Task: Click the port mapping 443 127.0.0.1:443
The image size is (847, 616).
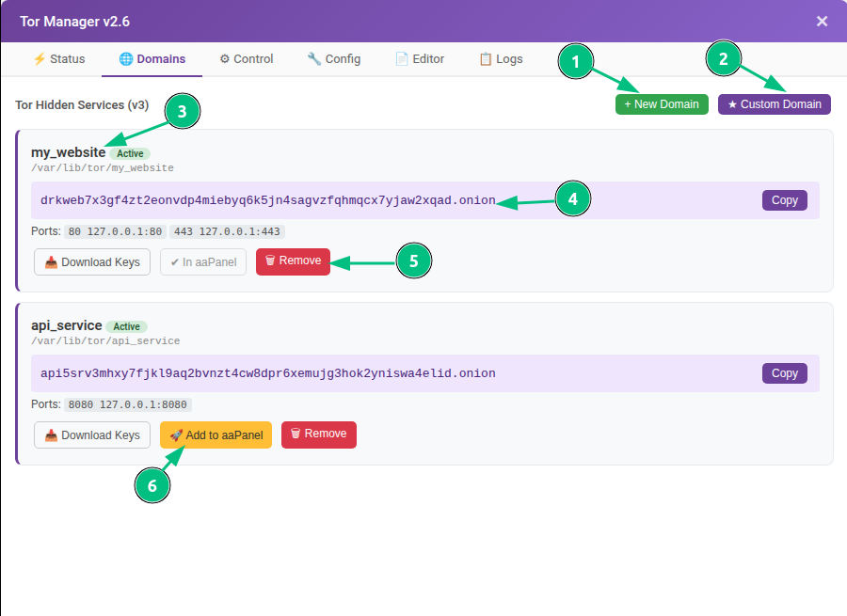Action: click(227, 231)
